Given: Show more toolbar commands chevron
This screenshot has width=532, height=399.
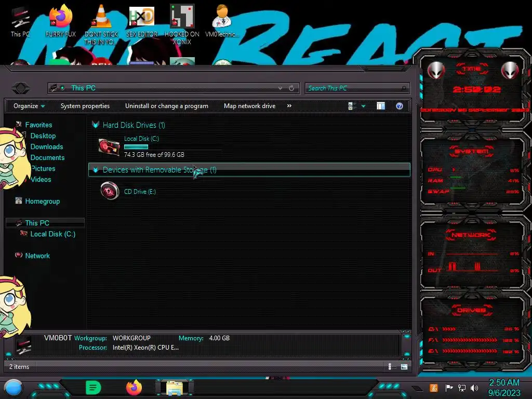Looking at the screenshot, I should [x=289, y=106].
